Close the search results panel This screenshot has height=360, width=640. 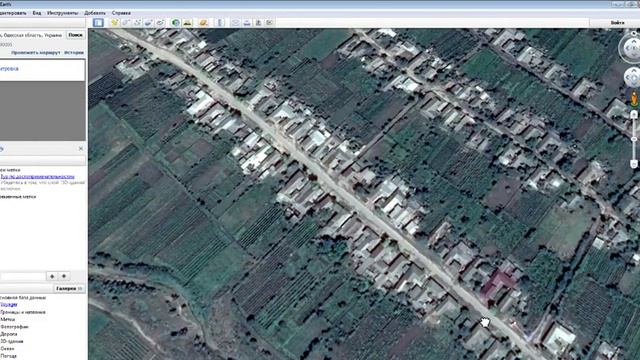point(80,149)
